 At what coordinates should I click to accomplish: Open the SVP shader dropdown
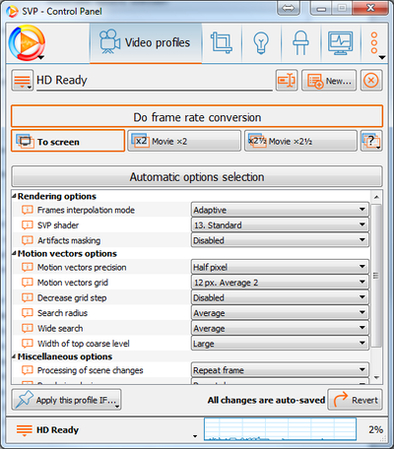point(280,225)
